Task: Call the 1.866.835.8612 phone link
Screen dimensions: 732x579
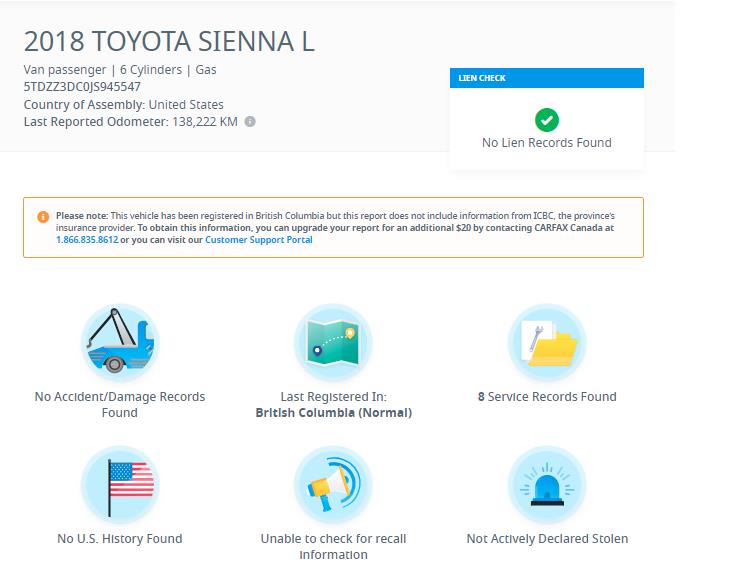Action: click(x=87, y=240)
